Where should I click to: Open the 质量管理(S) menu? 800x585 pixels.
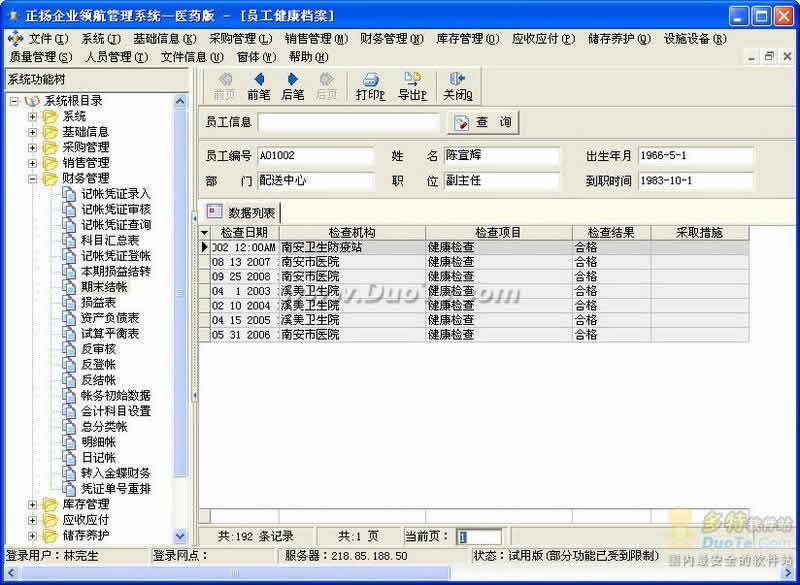click(x=41, y=57)
